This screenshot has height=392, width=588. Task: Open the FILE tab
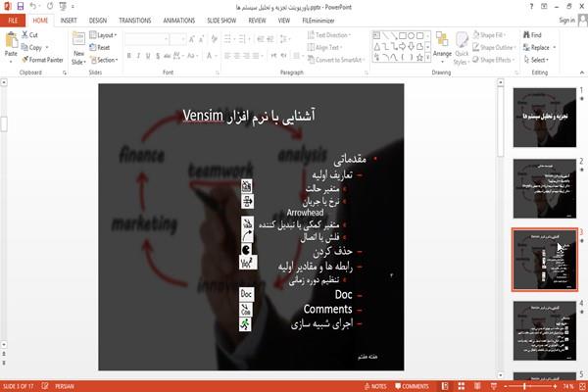(13, 21)
